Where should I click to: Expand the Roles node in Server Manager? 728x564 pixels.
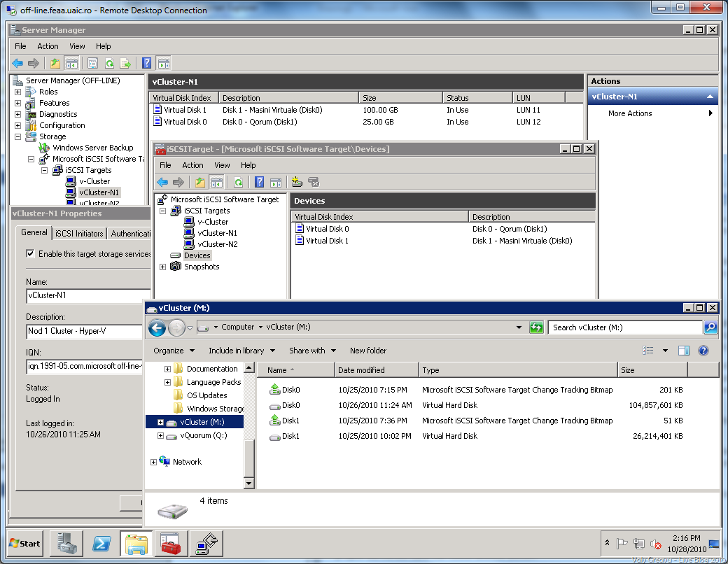pos(18,92)
